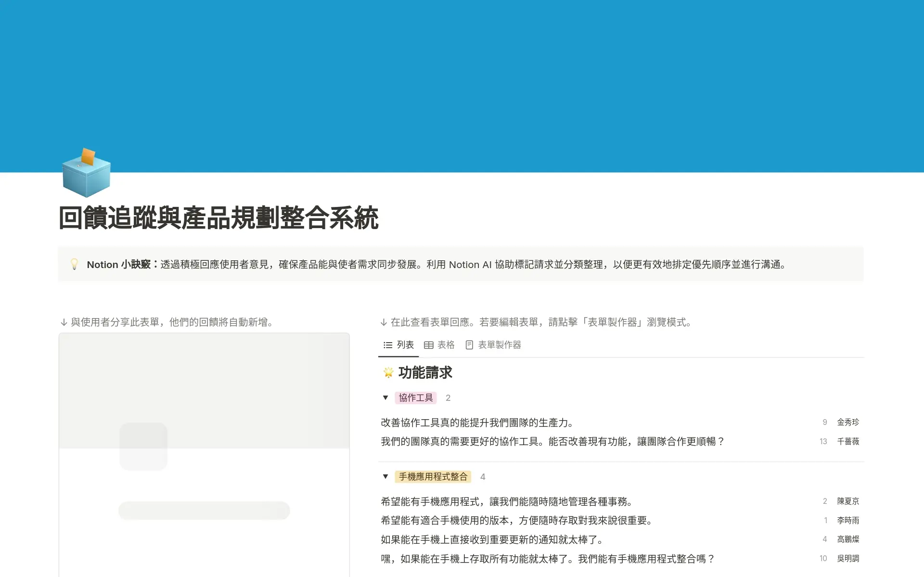Screen dimensions: 924x577
Task: Click the disclosure triangle above 改善協作工具 entries
Action: (385, 397)
